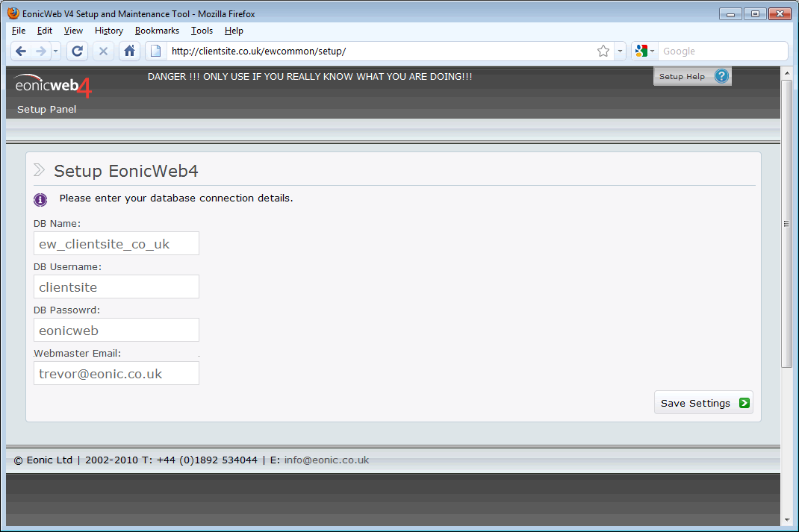The width and height of the screenshot is (799, 532).
Task: Click the browser Forward arrow button
Action: (41, 51)
